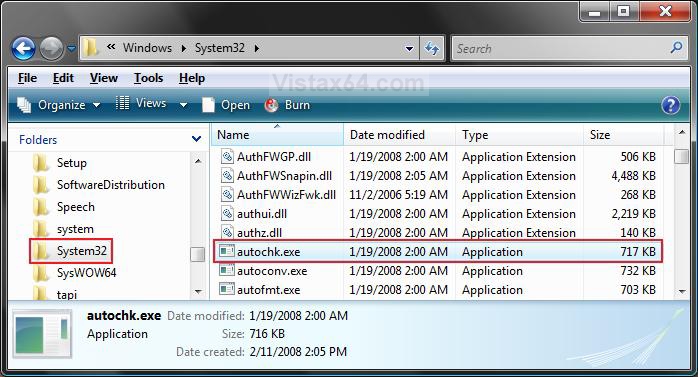Open the Edit menu
Image resolution: width=698 pixels, height=377 pixels.
(63, 78)
